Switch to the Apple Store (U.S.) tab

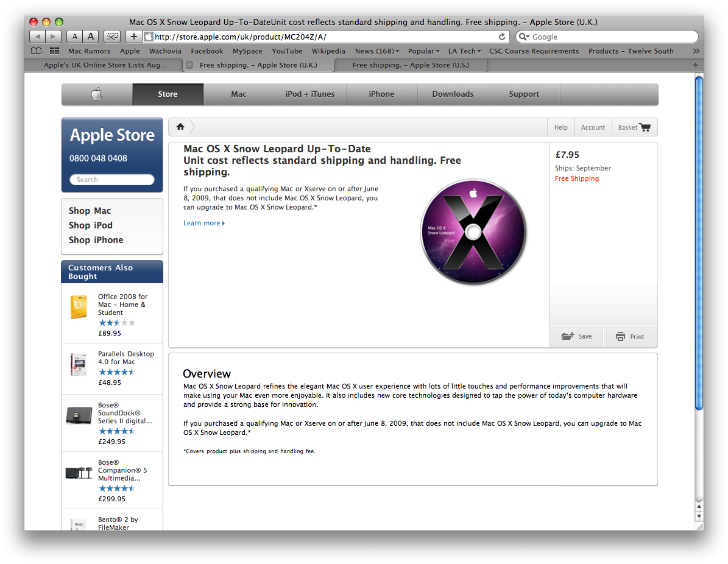(x=411, y=65)
